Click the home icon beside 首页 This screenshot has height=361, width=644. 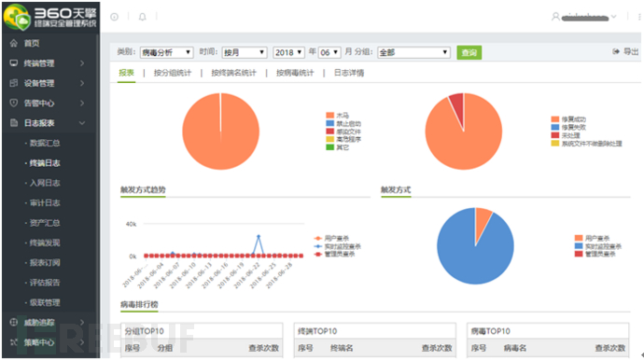click(x=14, y=43)
